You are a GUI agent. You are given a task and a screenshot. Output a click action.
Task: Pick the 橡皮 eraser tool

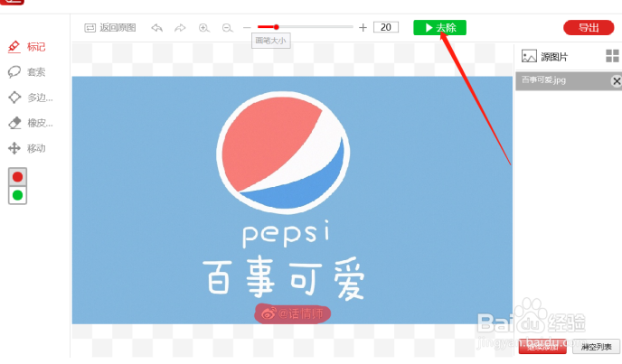click(x=30, y=123)
